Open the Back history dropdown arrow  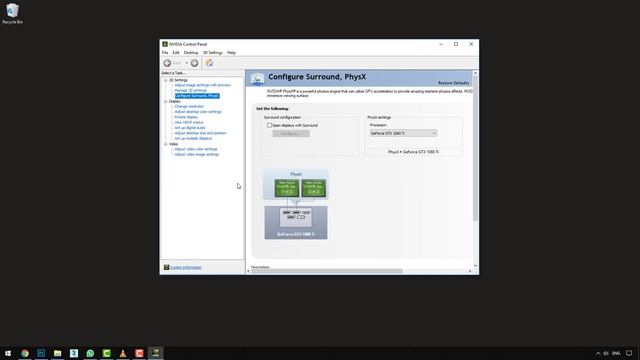coord(187,63)
